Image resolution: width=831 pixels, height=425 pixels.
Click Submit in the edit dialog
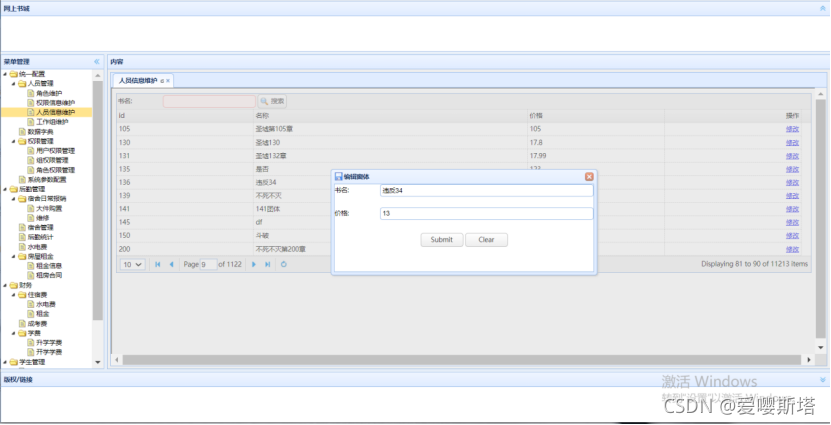[x=442, y=240]
